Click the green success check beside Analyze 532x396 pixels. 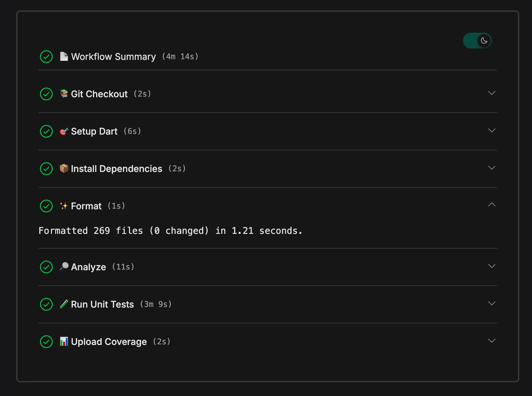tap(46, 267)
